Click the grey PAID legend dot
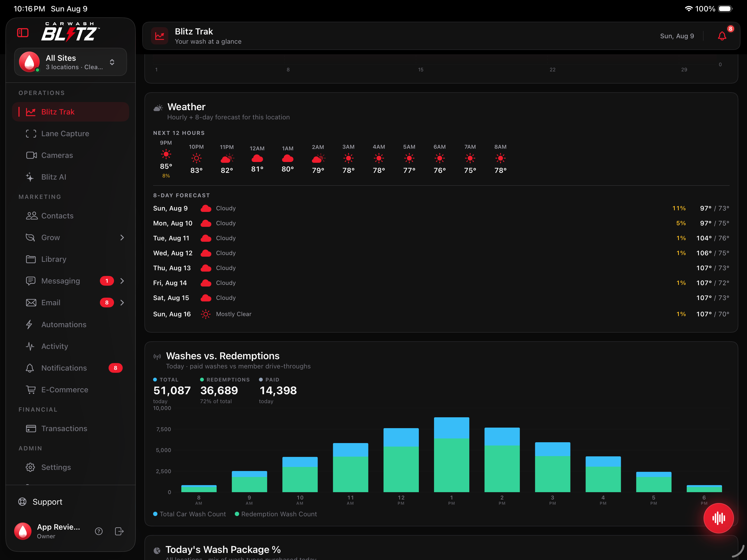The width and height of the screenshot is (747, 560). (261, 379)
